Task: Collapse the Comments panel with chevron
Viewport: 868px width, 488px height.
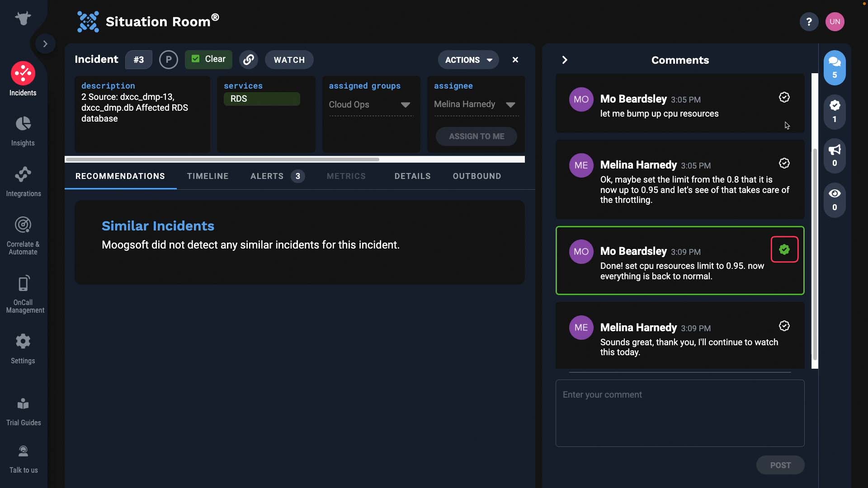Action: click(x=565, y=60)
